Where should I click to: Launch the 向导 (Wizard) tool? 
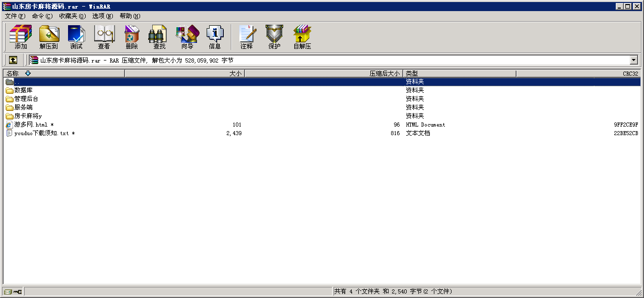187,37
